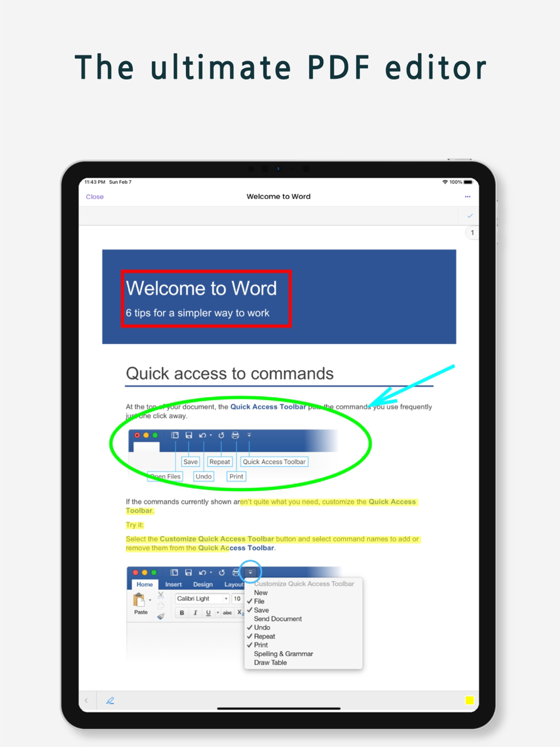
Task: Tap the 11:43 PM clock in the status bar
Action: [95, 182]
